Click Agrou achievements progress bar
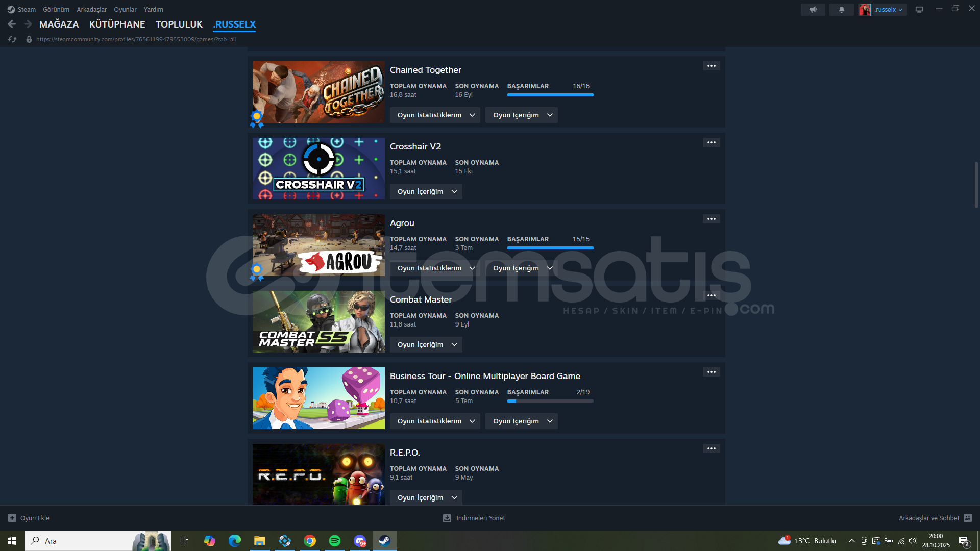 tap(550, 248)
